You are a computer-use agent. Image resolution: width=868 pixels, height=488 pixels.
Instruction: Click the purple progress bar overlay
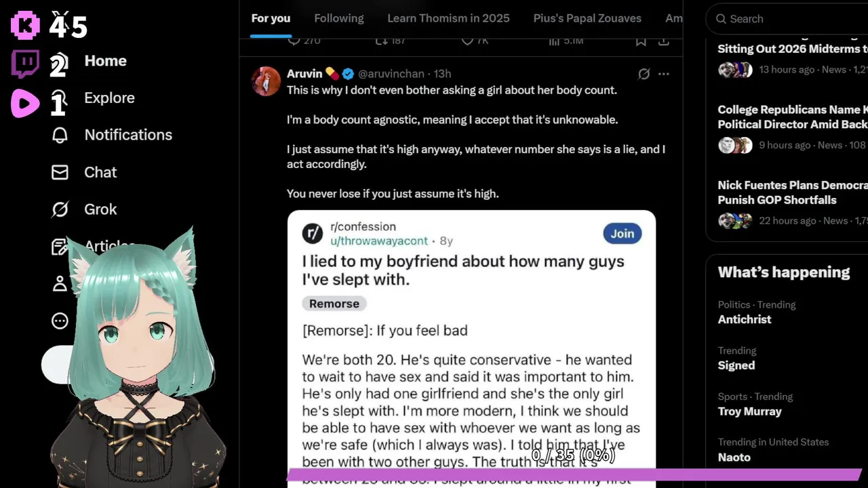(574, 474)
